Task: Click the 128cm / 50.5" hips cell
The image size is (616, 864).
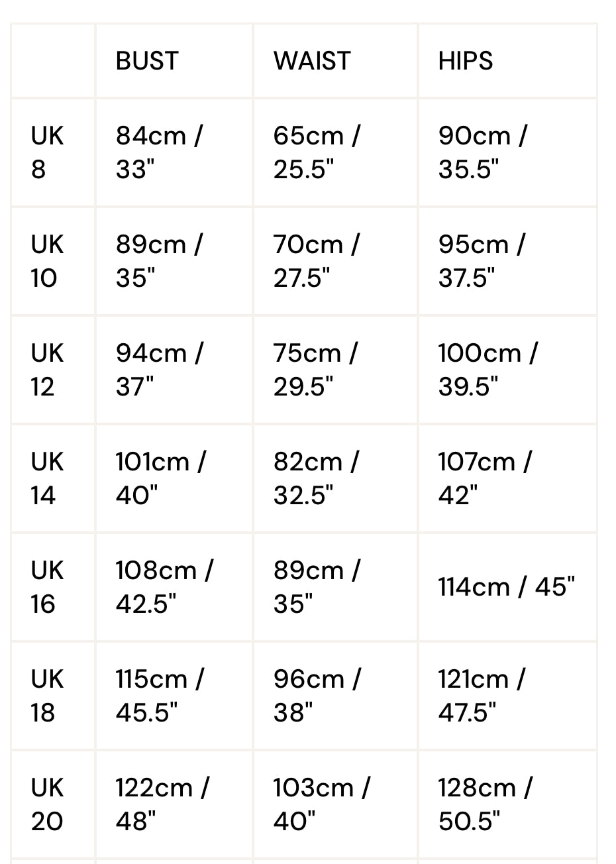Action: click(x=486, y=804)
